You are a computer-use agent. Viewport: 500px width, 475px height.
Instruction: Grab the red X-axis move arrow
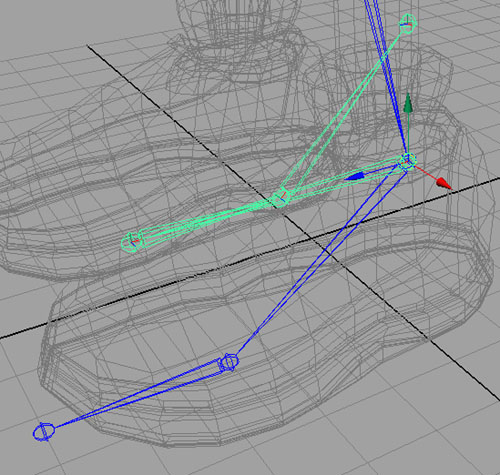click(444, 183)
